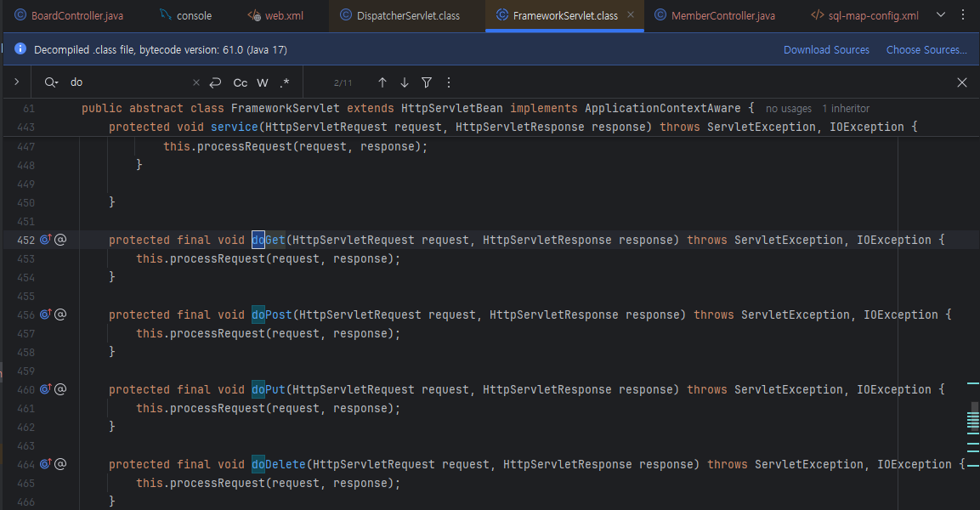Click the Download Sources link

[x=826, y=50]
